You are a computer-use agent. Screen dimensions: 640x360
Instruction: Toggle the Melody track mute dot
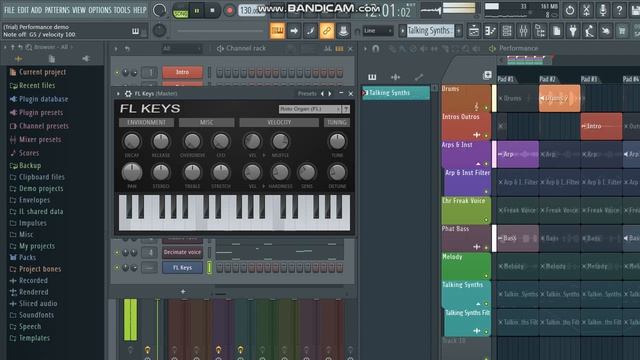(x=486, y=276)
